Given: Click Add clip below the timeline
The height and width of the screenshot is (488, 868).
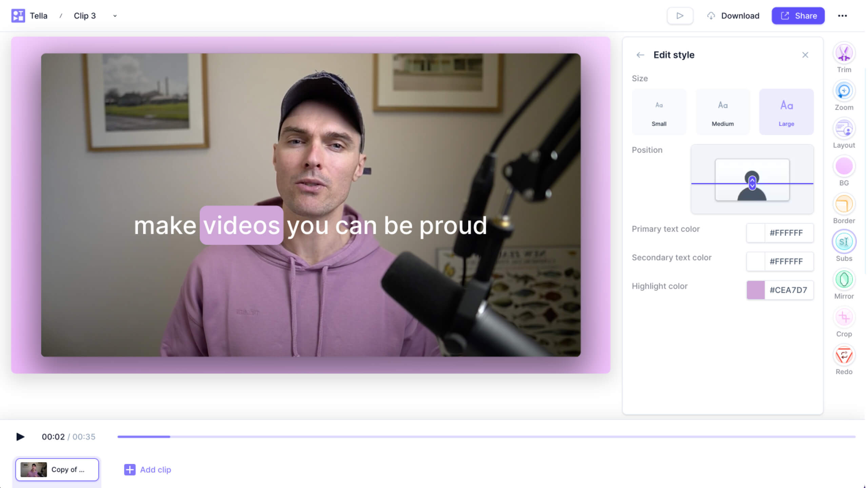Looking at the screenshot, I should click(x=147, y=470).
